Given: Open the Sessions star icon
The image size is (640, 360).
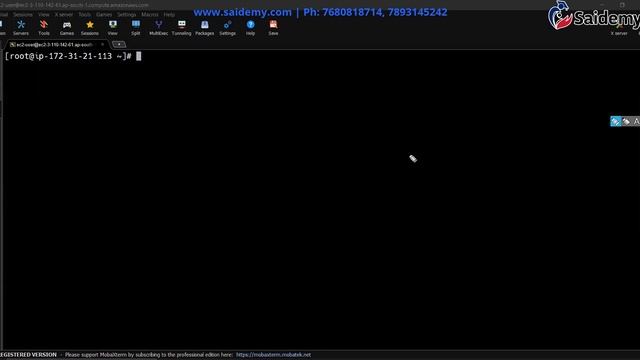Looking at the screenshot, I should point(89,28).
